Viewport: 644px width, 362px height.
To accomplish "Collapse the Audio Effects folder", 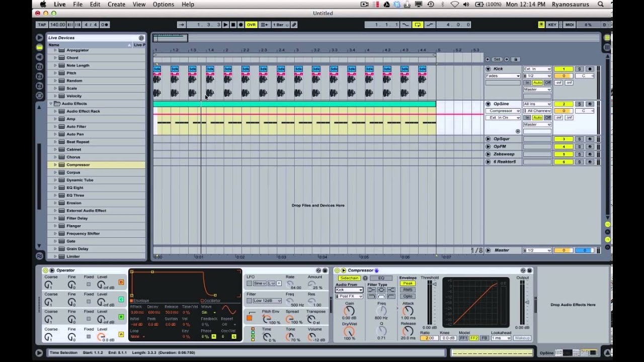I will coord(51,104).
